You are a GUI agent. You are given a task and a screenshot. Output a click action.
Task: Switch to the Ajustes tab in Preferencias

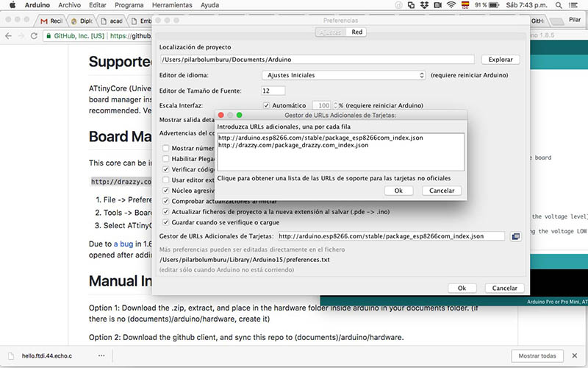(x=330, y=32)
